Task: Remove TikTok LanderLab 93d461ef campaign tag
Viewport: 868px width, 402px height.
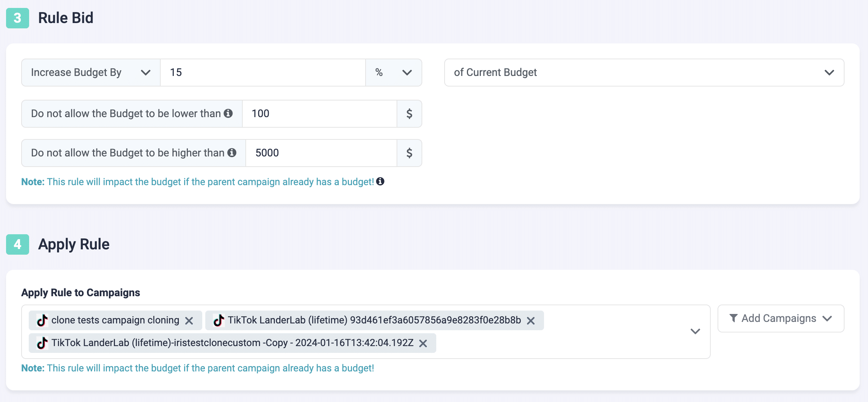Action: pos(531,321)
